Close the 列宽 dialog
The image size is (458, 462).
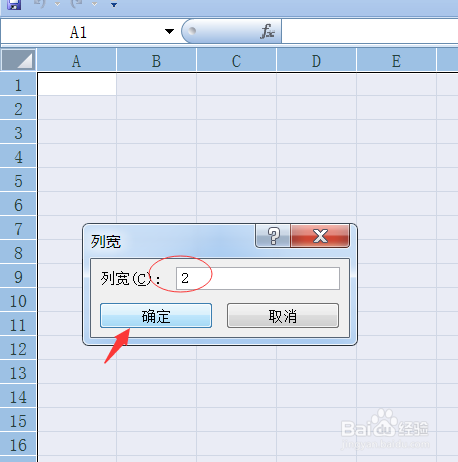[320, 236]
